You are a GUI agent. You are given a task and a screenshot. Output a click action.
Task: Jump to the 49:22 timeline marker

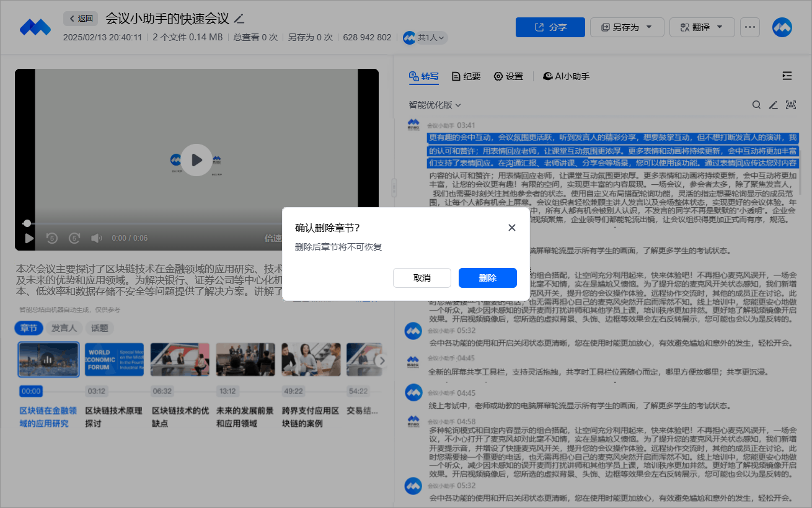(294, 391)
